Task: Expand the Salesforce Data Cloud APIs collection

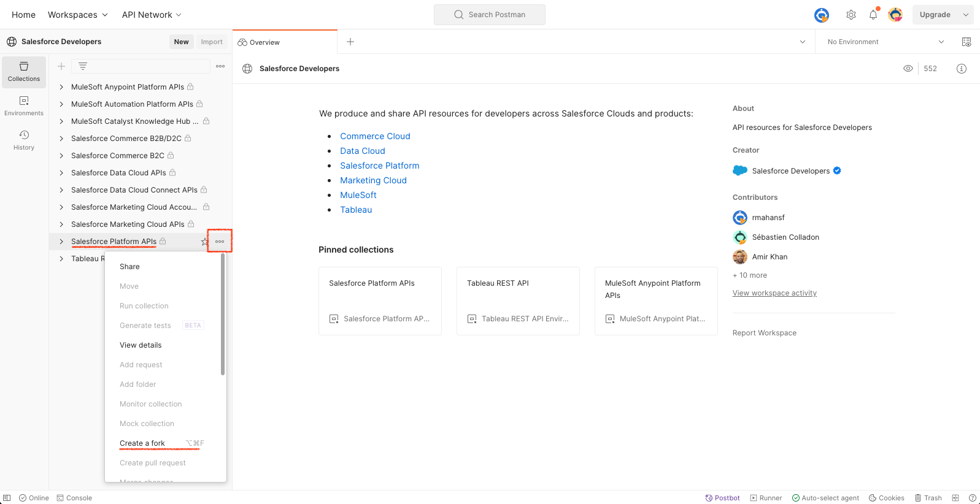Action: point(61,173)
